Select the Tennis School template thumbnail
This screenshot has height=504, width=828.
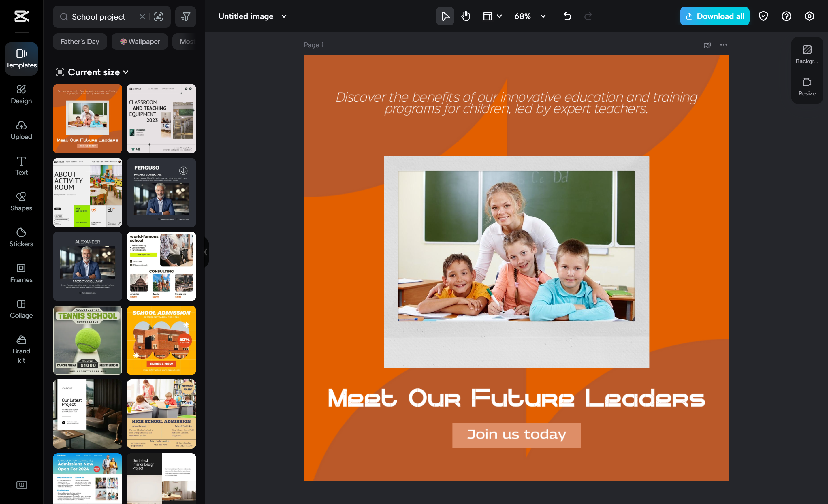click(87, 340)
